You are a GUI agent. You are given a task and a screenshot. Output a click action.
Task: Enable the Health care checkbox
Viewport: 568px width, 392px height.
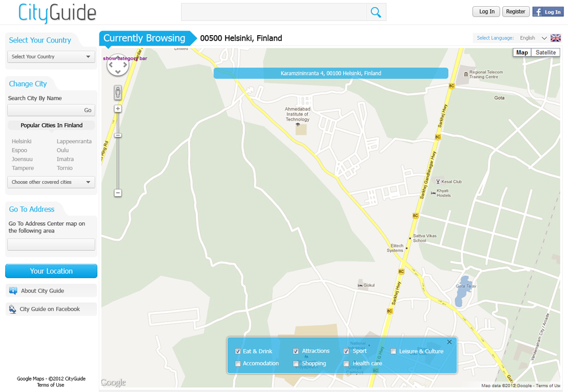click(346, 364)
